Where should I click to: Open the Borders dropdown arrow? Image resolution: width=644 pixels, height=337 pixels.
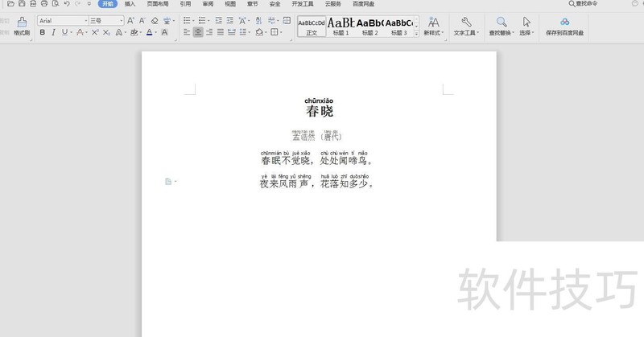[x=281, y=32]
